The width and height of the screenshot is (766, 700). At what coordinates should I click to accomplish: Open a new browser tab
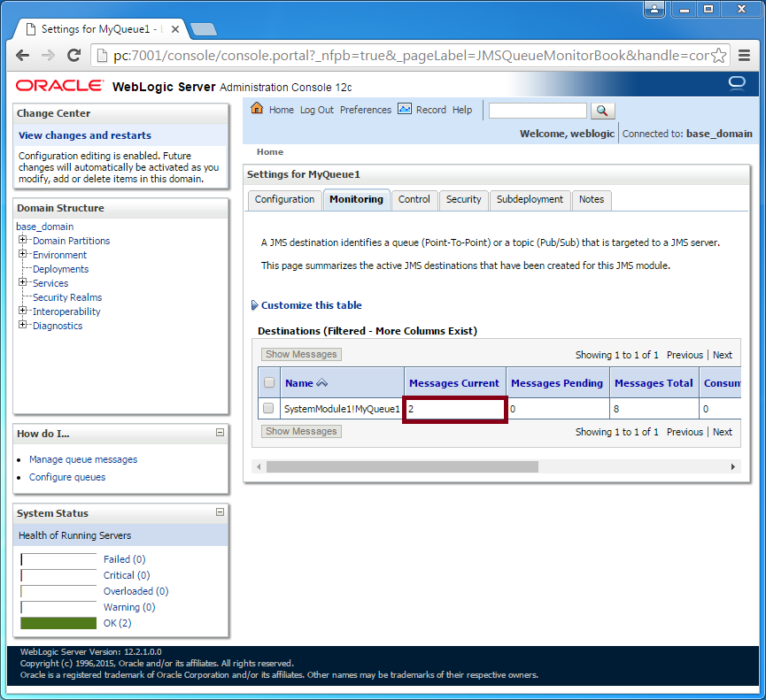[204, 29]
